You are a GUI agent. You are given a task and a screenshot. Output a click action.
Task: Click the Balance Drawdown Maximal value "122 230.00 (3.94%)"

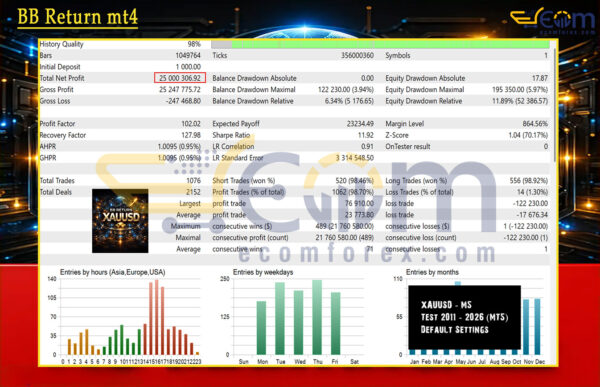tap(346, 90)
